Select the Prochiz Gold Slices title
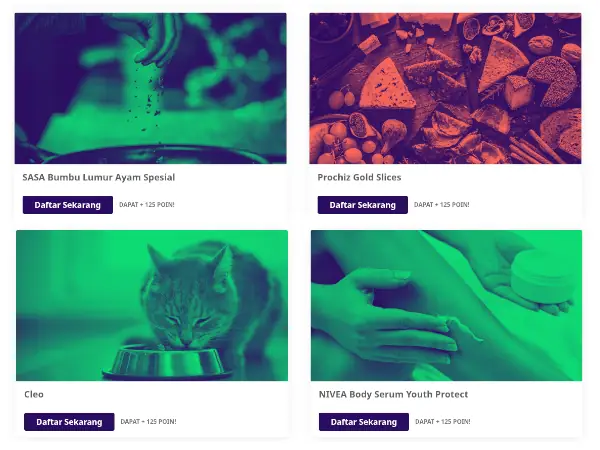600x450 pixels. pos(359,178)
